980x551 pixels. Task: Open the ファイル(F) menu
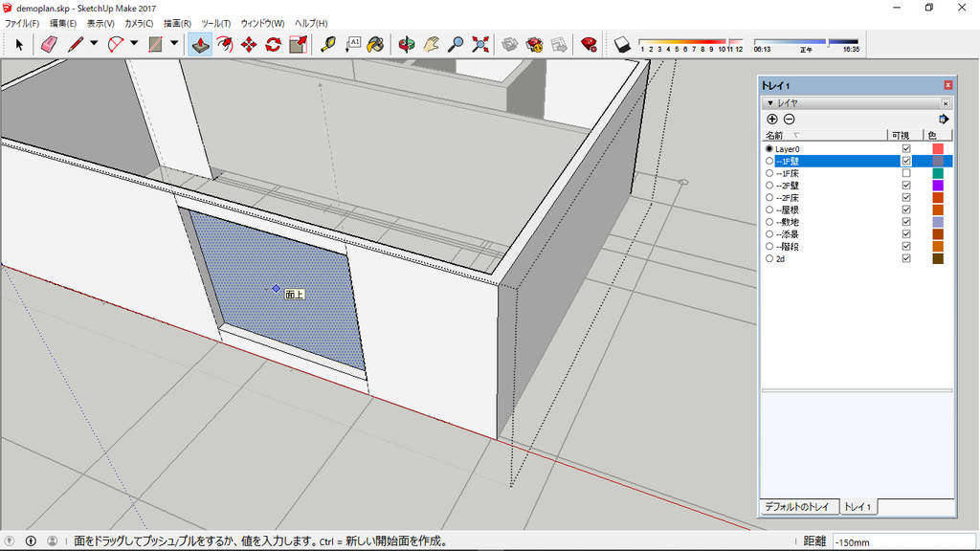[22, 23]
